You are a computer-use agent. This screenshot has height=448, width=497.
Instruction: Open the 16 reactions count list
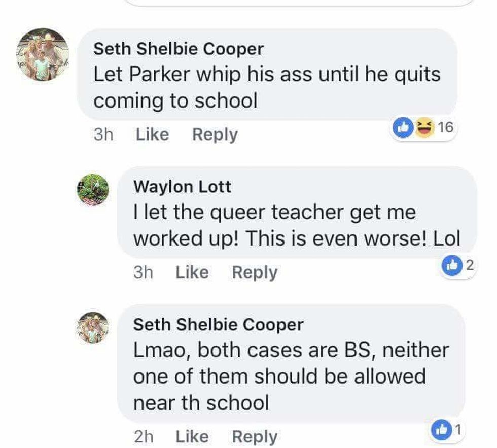[446, 127]
